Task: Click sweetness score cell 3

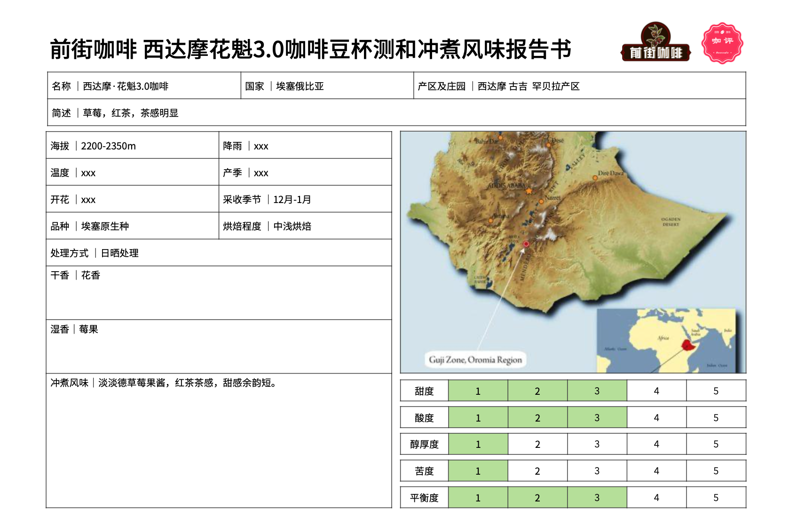Action: tap(597, 391)
